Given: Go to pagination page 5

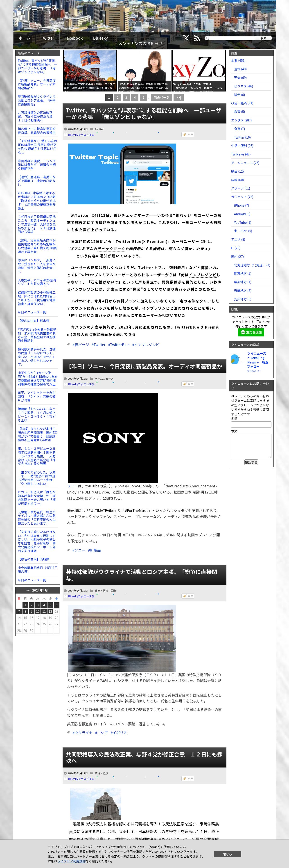Looking at the screenshot, I should click(143, 97).
